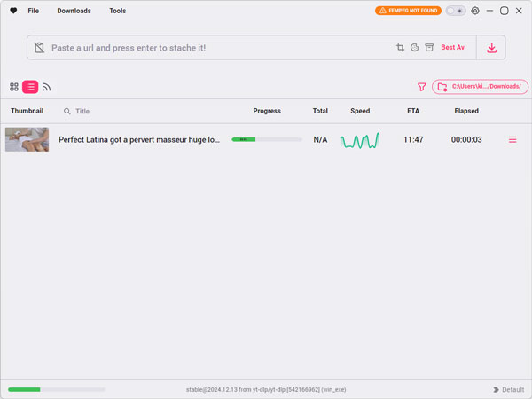Open settings via the gear icon
Screen dimensions: 532x399
(x=475, y=11)
